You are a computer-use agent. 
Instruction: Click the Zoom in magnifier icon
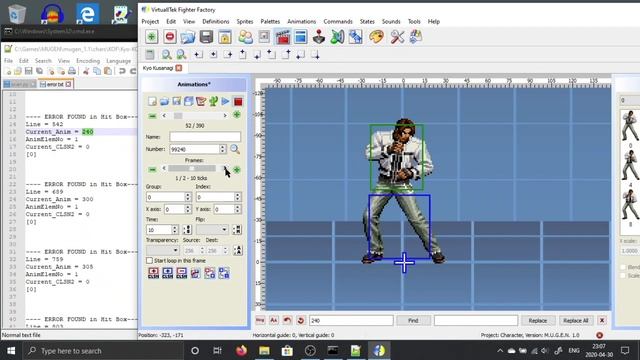pos(166,54)
